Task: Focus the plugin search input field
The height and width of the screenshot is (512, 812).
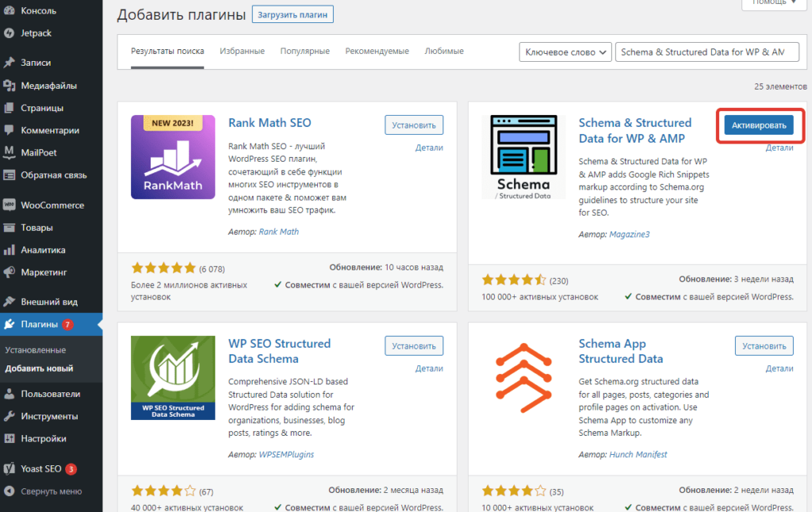Action: click(707, 52)
